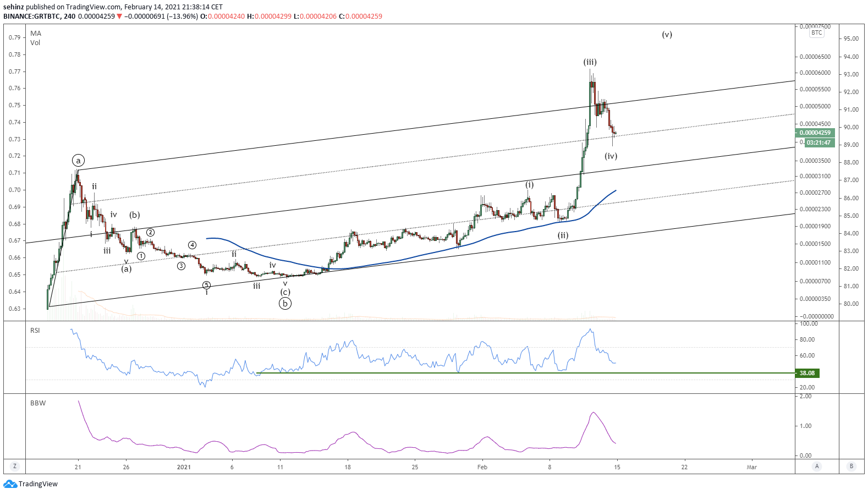Click the RSI scale value '80.00'
This screenshot has width=868, height=494.
point(807,339)
